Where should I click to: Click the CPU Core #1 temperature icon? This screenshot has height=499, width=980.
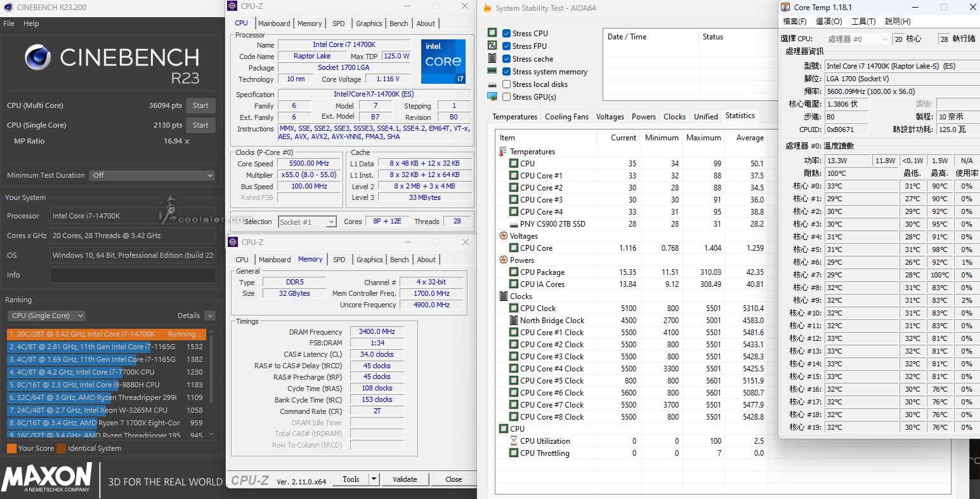[x=514, y=176]
